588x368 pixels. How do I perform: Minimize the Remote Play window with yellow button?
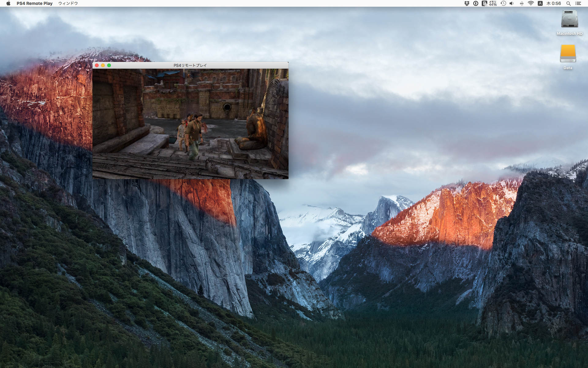coord(103,65)
